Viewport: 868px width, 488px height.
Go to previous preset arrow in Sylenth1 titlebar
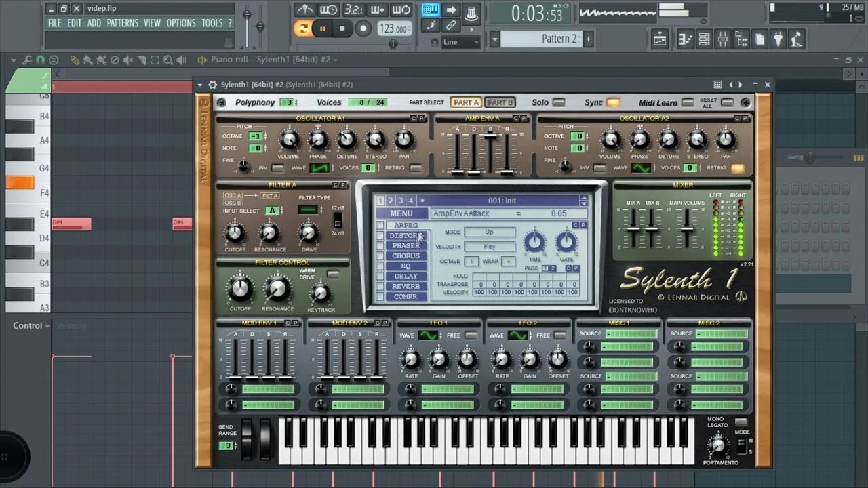730,85
